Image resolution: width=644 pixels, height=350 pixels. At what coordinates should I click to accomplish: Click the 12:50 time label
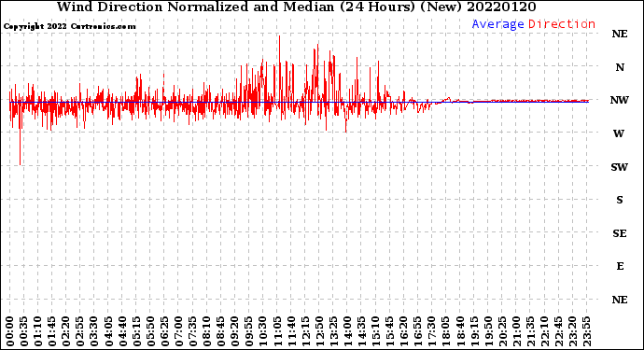tap(319, 331)
